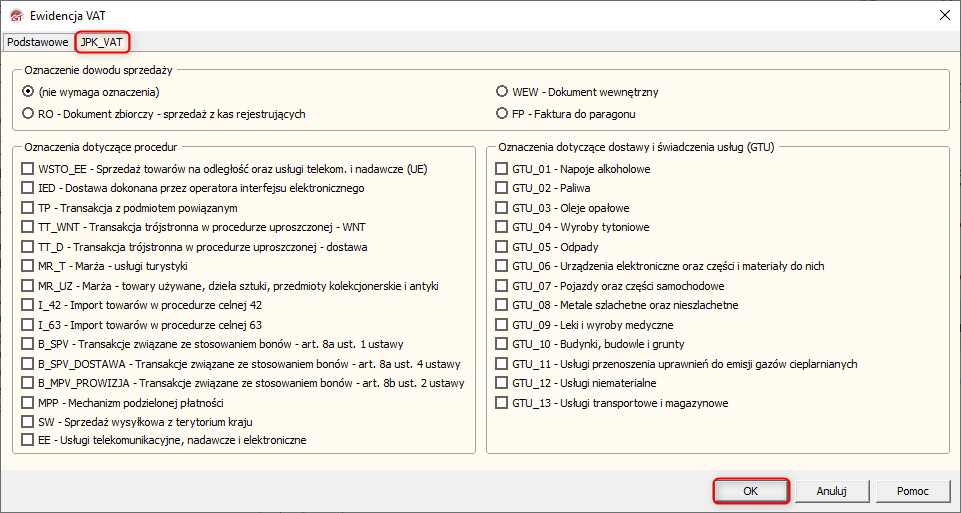Select FP - Faktura do paragonu

point(503,114)
